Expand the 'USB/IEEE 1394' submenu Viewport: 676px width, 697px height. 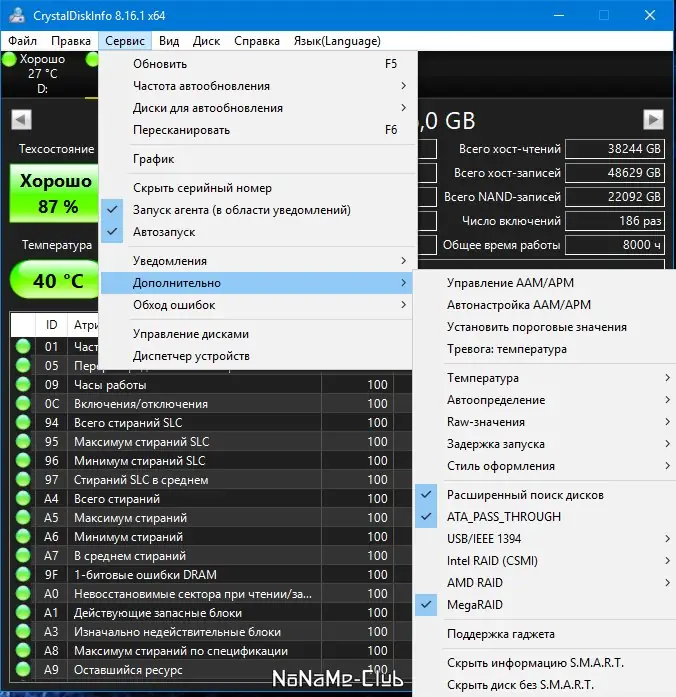tap(545, 539)
